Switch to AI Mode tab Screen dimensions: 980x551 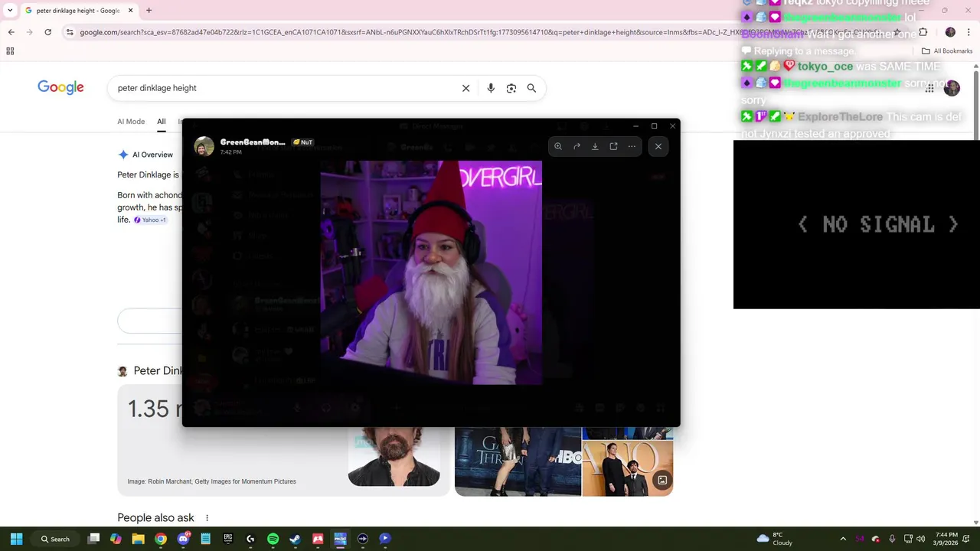coord(131,122)
